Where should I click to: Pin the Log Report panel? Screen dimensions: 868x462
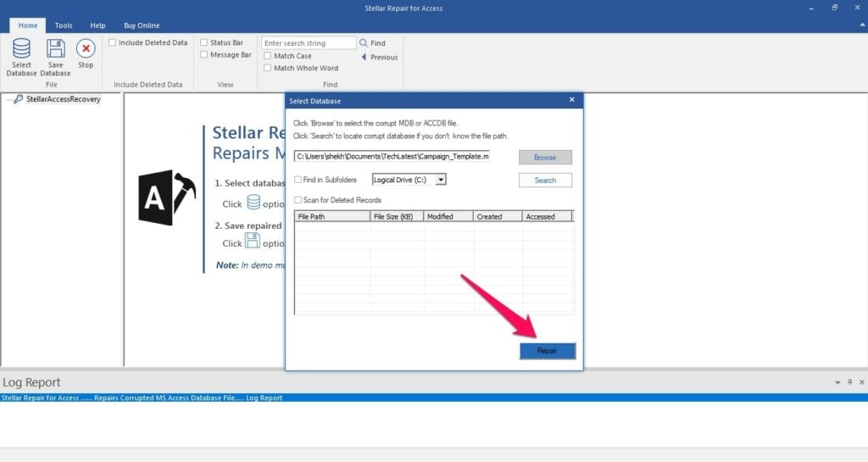849,382
